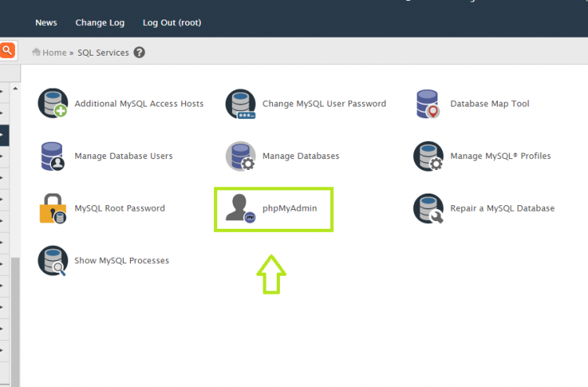This screenshot has height=387, width=588.
Task: Click the Change MySQL User Password icon
Action: 241,103
